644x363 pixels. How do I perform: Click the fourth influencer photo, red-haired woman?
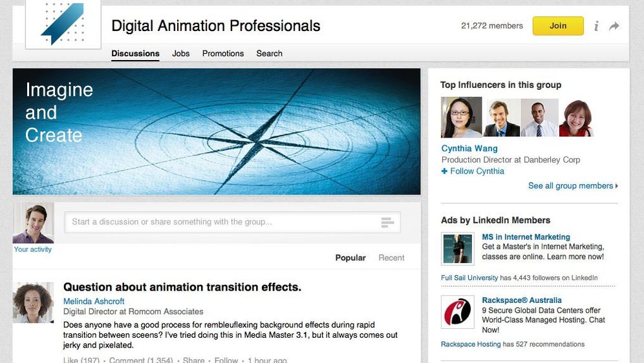tap(577, 118)
